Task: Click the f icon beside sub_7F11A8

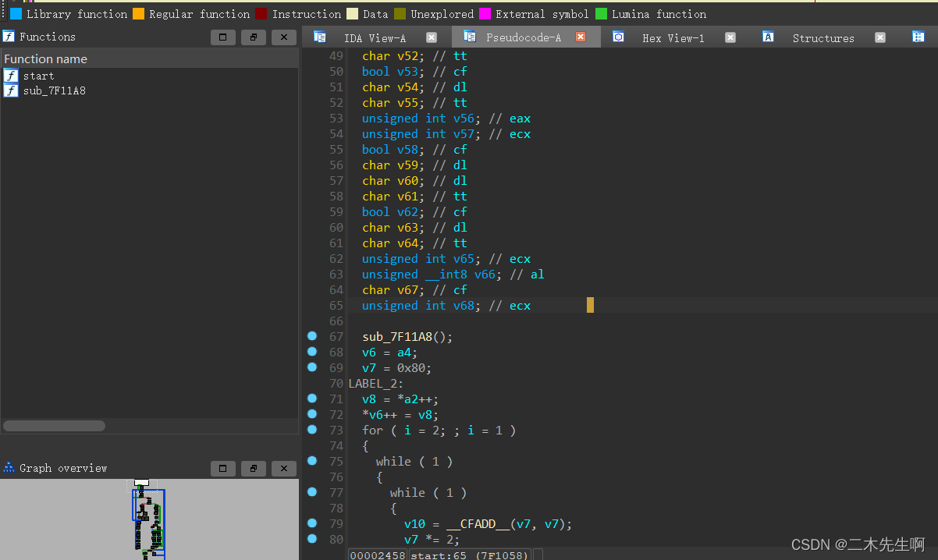Action: click(9, 90)
